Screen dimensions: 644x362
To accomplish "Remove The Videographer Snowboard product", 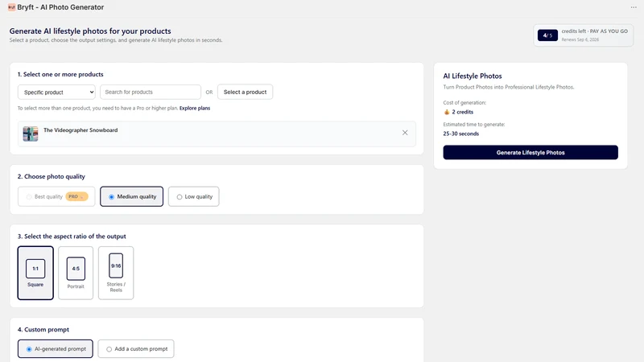I will 405,133.
